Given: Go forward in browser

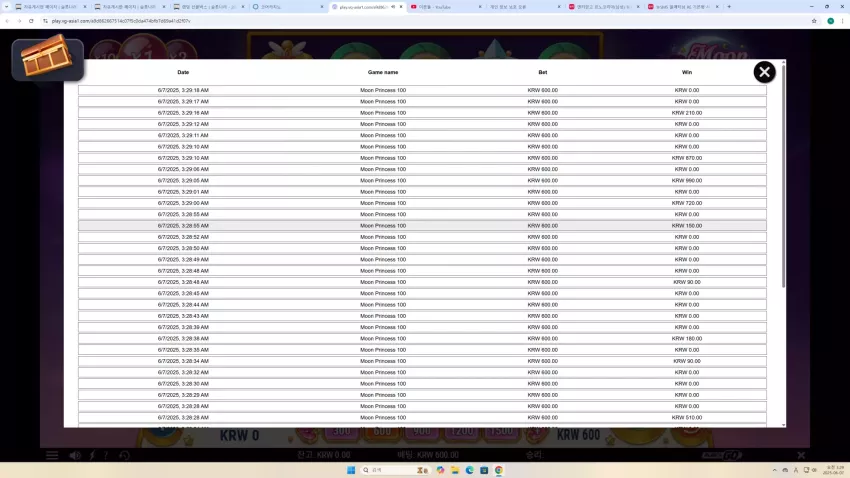Looking at the screenshot, I should point(19,21).
